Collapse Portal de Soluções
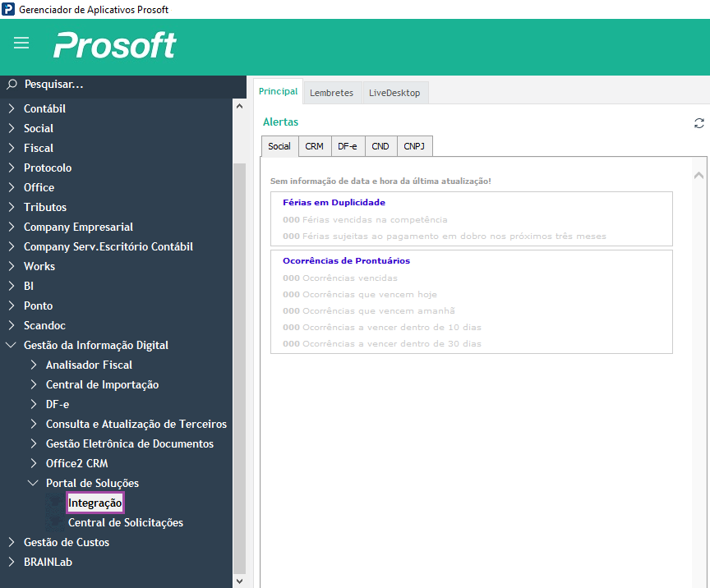 click(x=33, y=483)
